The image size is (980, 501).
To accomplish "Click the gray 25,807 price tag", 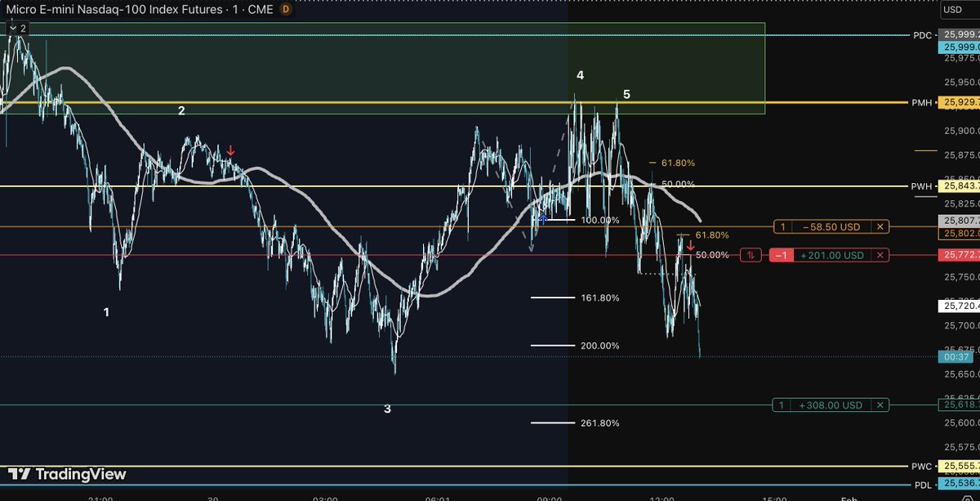I will point(959,221).
